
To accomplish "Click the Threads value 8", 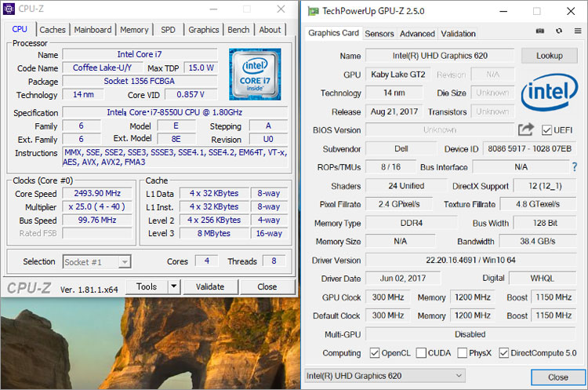I will click(274, 261).
